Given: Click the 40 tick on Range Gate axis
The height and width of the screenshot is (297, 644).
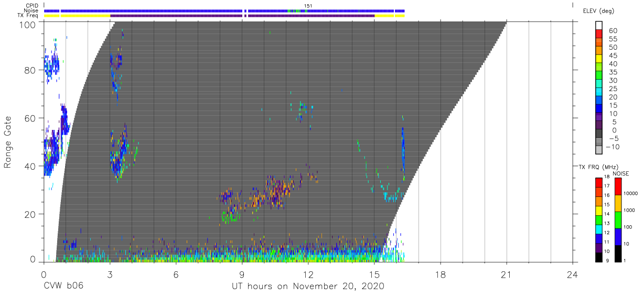Looking at the screenshot, I should (31, 166).
